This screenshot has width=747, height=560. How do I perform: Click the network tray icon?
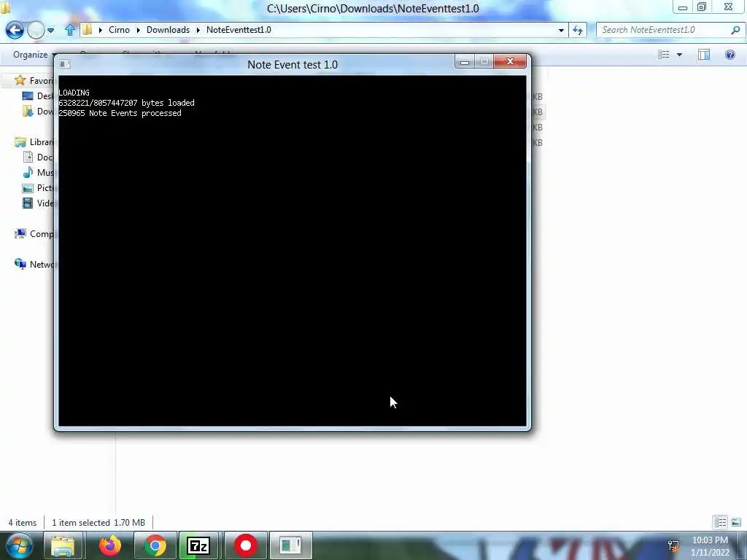pyautogui.click(x=673, y=546)
